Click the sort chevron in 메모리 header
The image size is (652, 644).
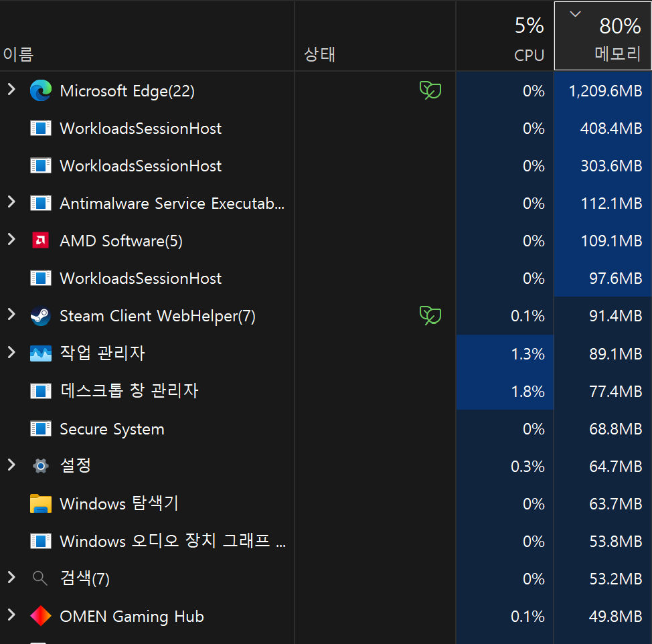tap(575, 14)
